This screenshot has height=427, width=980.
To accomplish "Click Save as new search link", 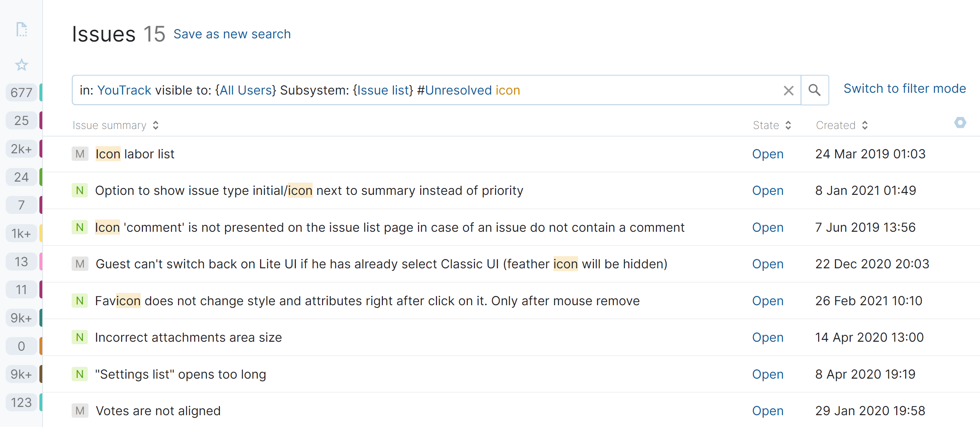I will tap(232, 34).
